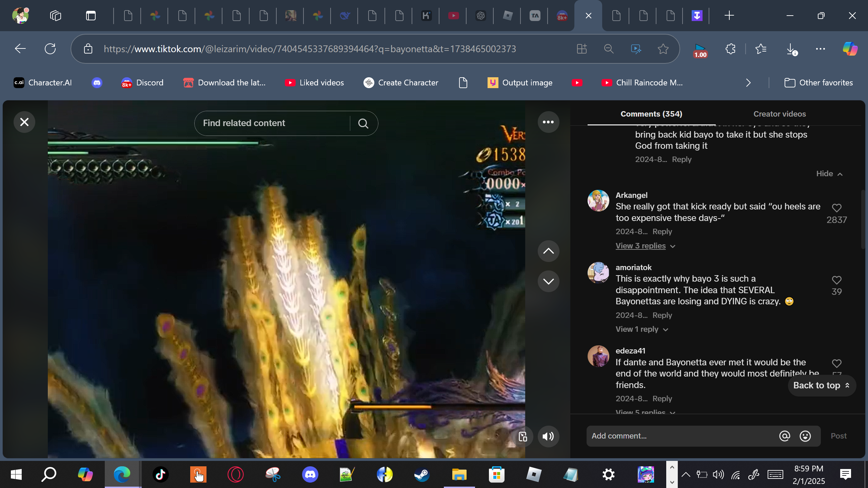This screenshot has width=868, height=488.
Task: Close the TikTok video viewer
Action: coord(24,122)
